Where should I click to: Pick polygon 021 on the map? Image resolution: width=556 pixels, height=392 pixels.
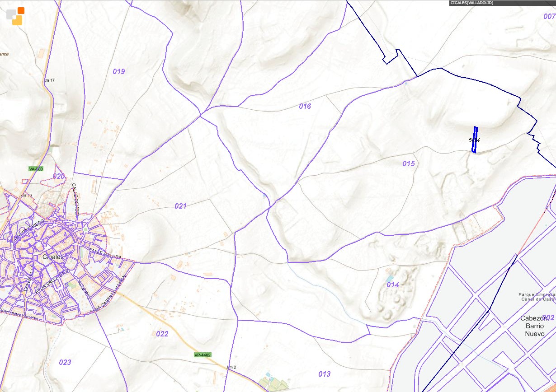pyautogui.click(x=181, y=206)
